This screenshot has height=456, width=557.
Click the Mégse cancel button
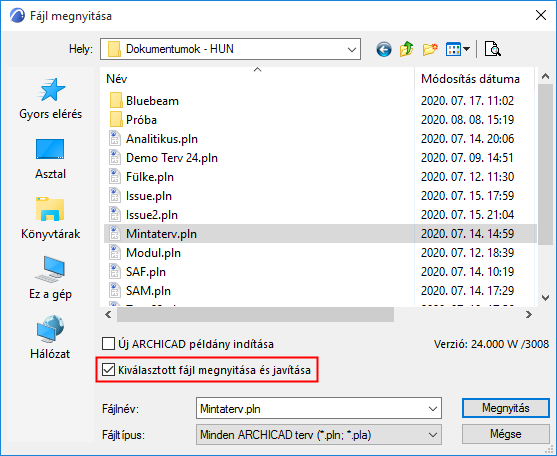pos(505,434)
